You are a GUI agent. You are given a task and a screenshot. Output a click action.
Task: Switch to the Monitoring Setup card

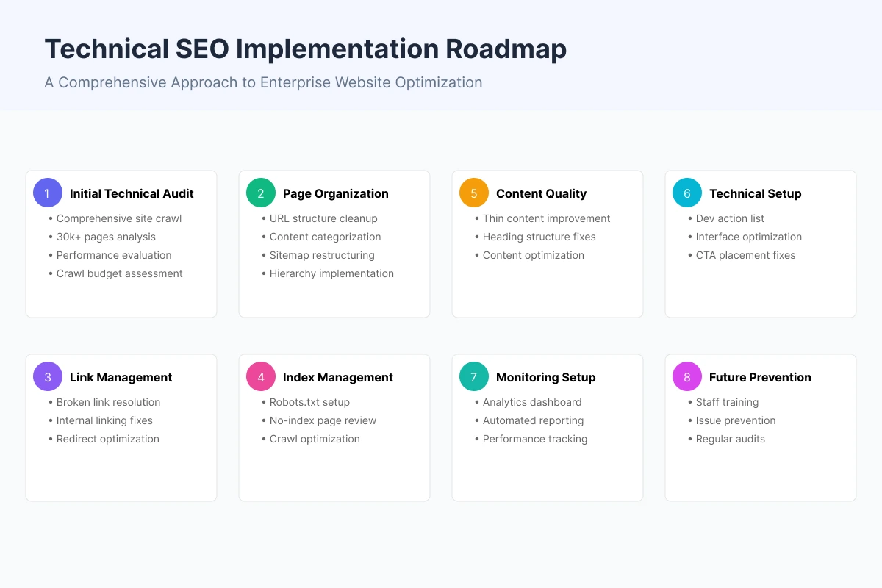[x=547, y=428]
